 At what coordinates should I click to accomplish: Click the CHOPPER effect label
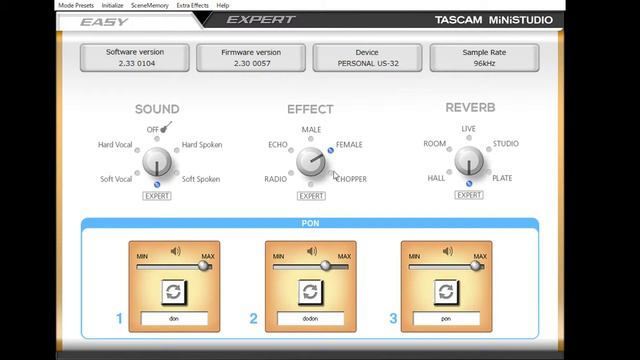(352, 179)
